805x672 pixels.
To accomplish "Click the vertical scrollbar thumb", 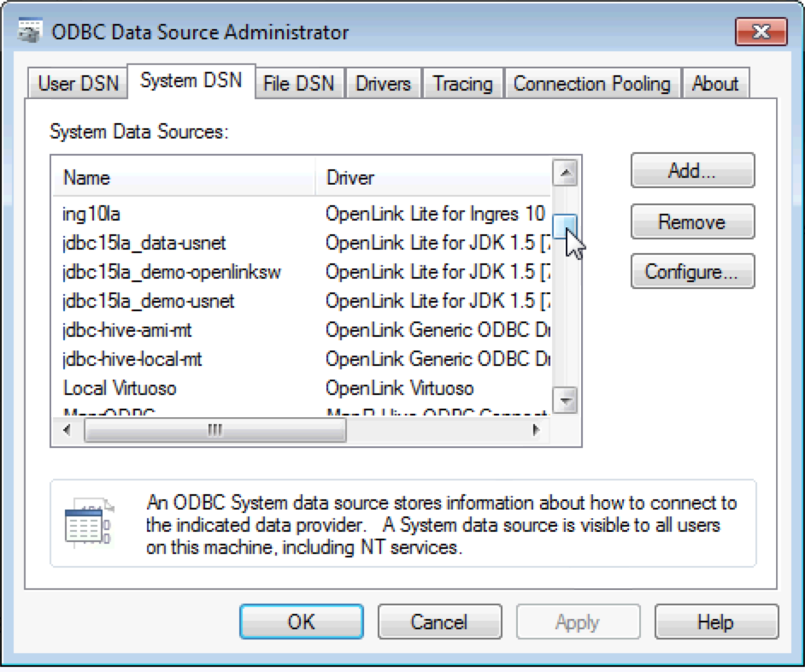I will click(564, 226).
